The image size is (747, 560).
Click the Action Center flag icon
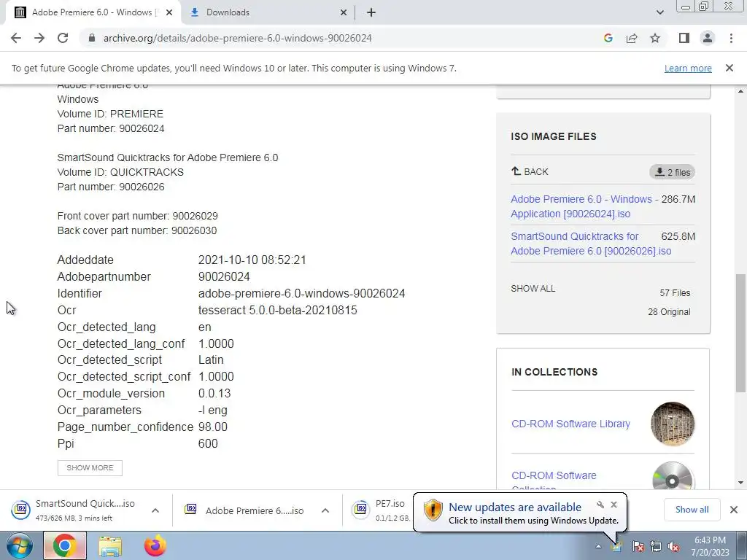[x=638, y=546]
